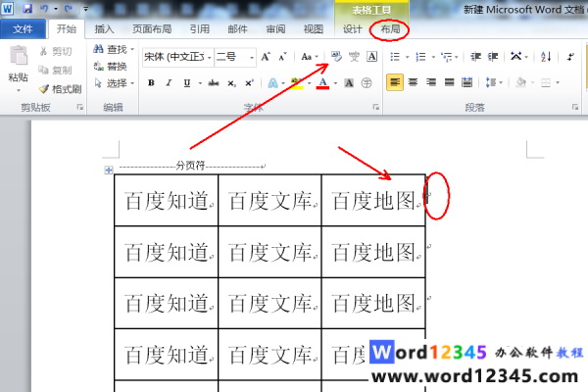Toggle Strikethrough formatting

point(214,83)
